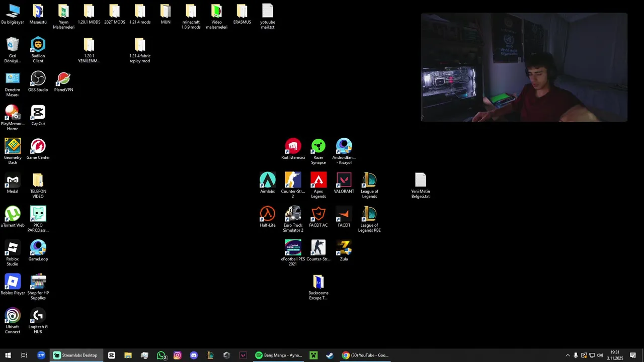Open WhatsApp from the taskbar
The height and width of the screenshot is (362, 644).
tap(162, 355)
